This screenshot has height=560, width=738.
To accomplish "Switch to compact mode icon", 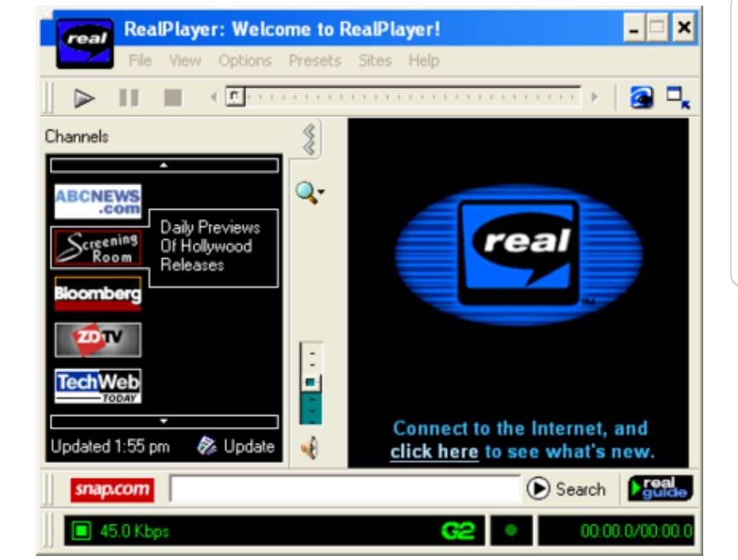I will (679, 98).
